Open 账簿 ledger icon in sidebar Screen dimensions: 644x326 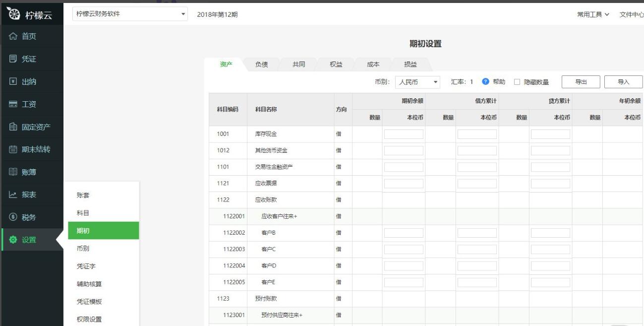[13, 172]
